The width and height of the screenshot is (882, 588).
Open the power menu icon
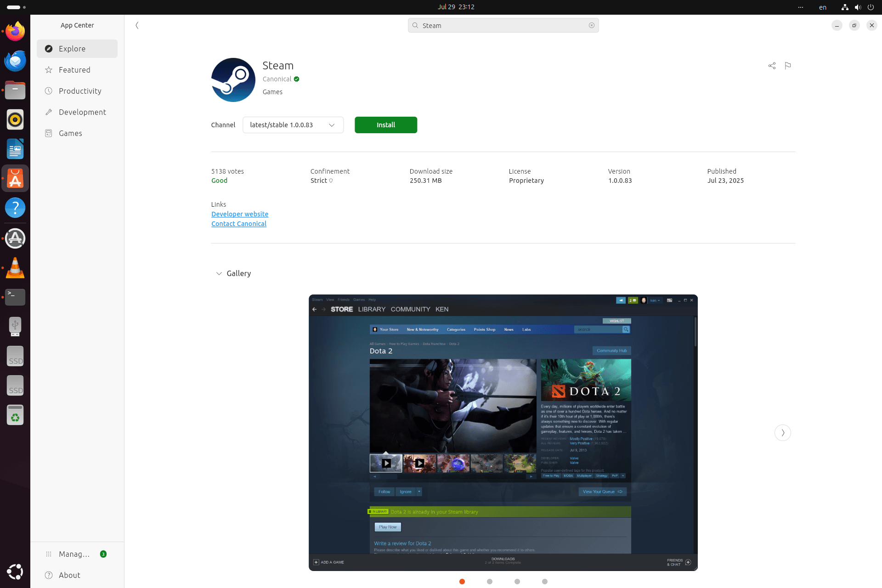click(x=871, y=7)
